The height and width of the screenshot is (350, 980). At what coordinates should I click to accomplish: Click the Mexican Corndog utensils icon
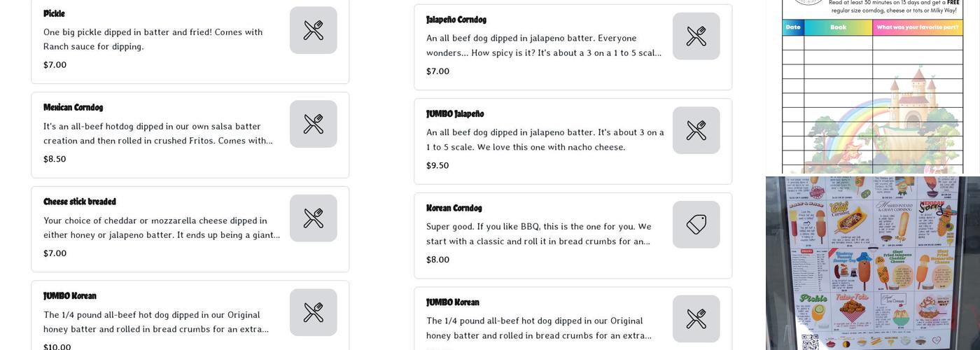coord(313,124)
